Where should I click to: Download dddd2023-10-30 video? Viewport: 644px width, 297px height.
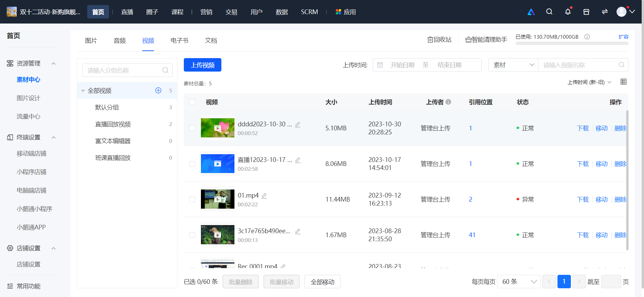tap(583, 128)
